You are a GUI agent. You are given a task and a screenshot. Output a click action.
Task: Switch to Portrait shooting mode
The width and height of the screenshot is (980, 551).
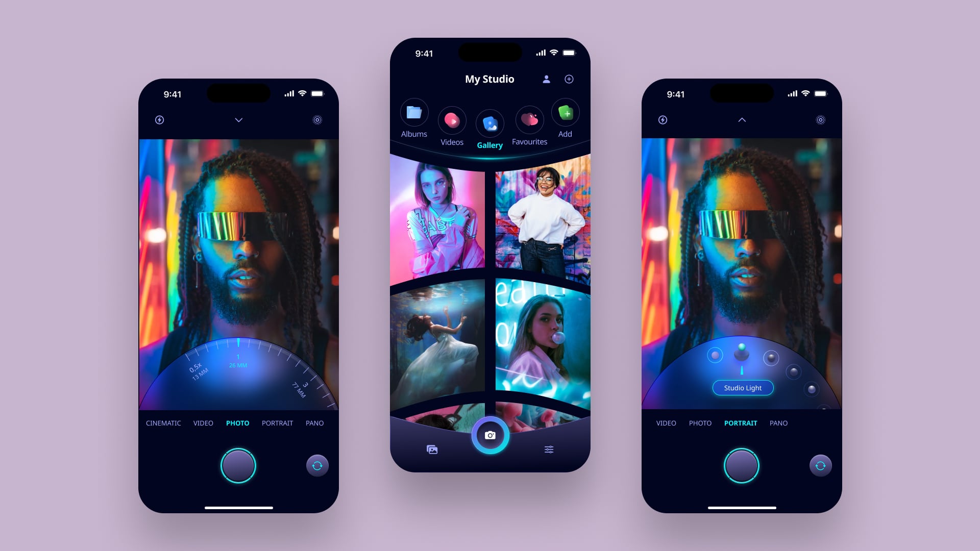[x=277, y=422]
